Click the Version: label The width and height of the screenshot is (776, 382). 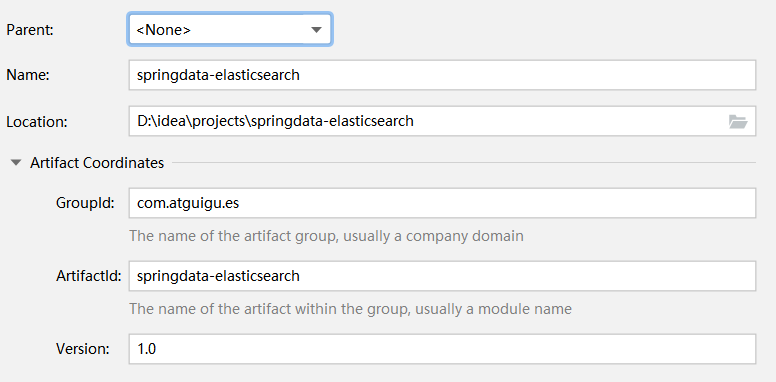[83, 349]
